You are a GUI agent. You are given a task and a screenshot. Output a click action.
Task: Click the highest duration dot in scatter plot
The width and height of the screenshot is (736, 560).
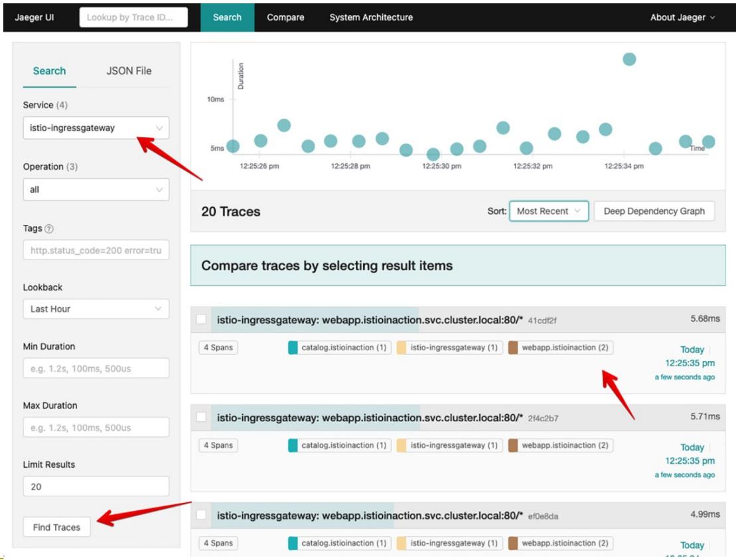(x=629, y=59)
